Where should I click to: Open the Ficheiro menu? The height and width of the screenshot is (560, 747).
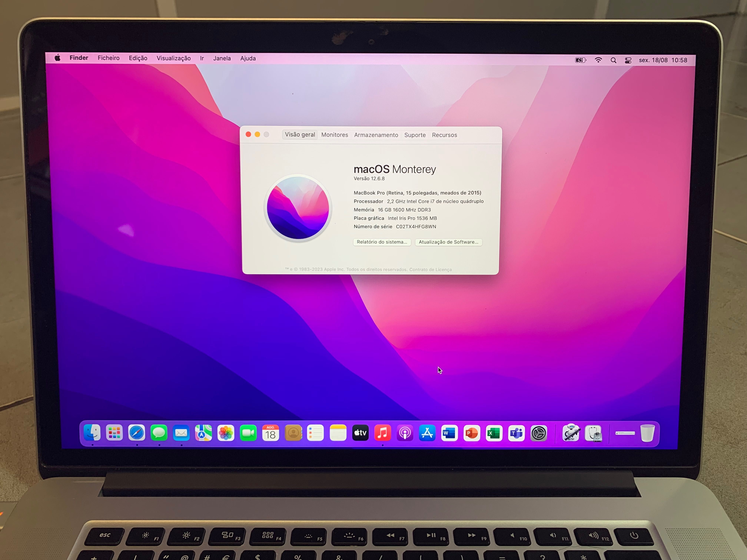tap(108, 58)
